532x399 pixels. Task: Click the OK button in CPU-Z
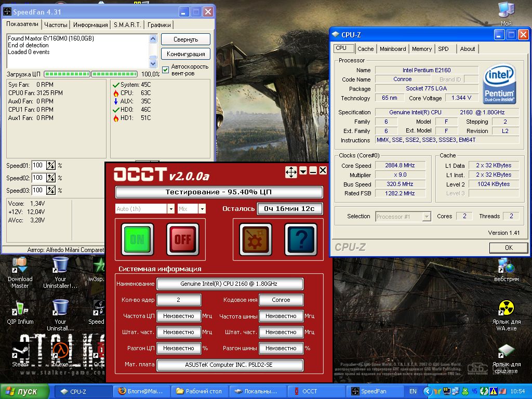[509, 248]
